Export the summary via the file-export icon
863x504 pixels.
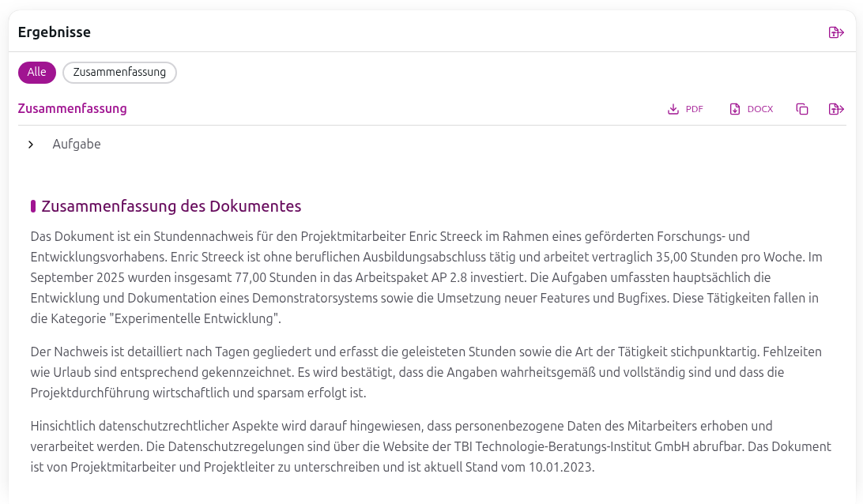click(835, 108)
